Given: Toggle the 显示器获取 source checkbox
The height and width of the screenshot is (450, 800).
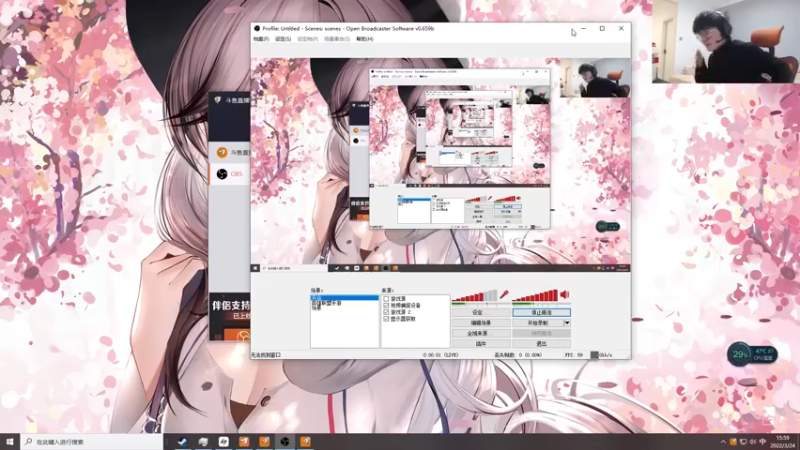Looking at the screenshot, I should (386, 318).
